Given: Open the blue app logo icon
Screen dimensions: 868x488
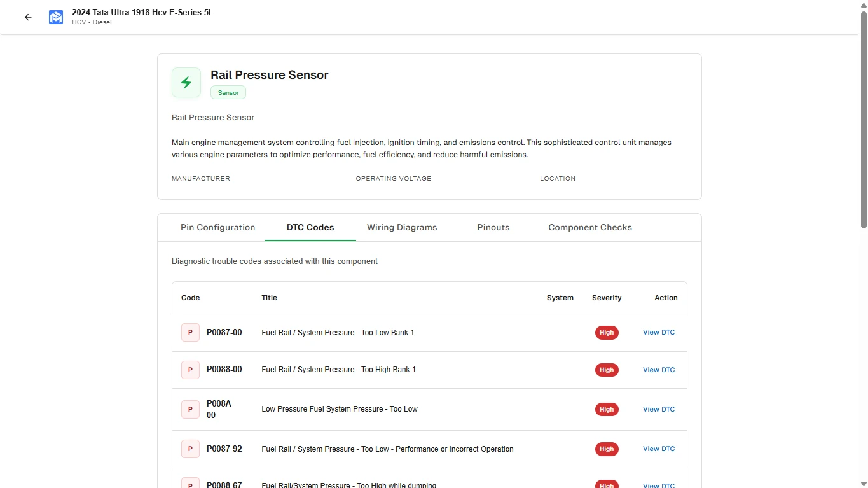Looking at the screenshot, I should (x=56, y=17).
